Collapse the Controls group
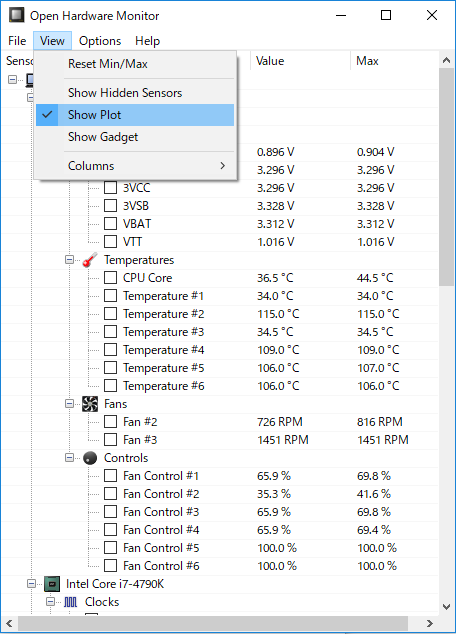Image resolution: width=456 pixels, height=634 pixels. pos(70,458)
